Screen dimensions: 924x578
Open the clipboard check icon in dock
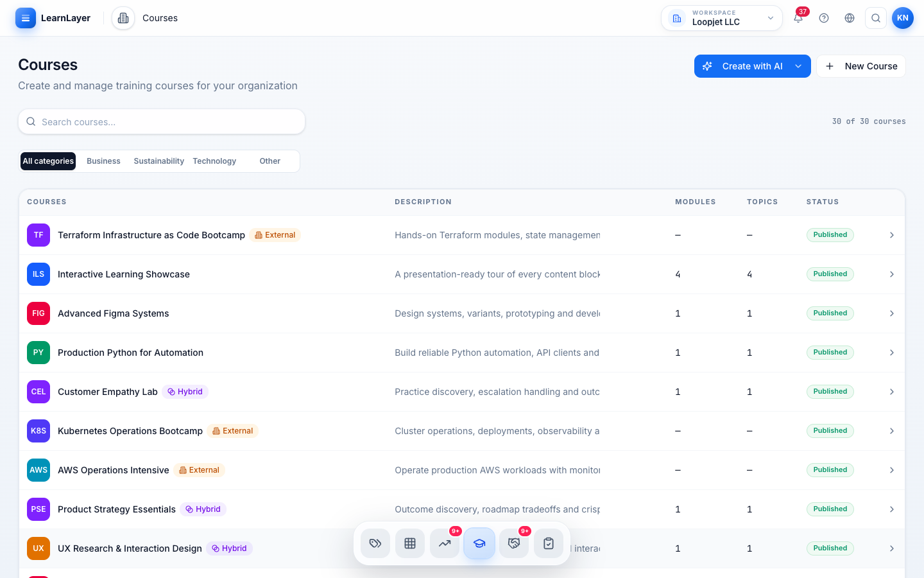pyautogui.click(x=549, y=543)
